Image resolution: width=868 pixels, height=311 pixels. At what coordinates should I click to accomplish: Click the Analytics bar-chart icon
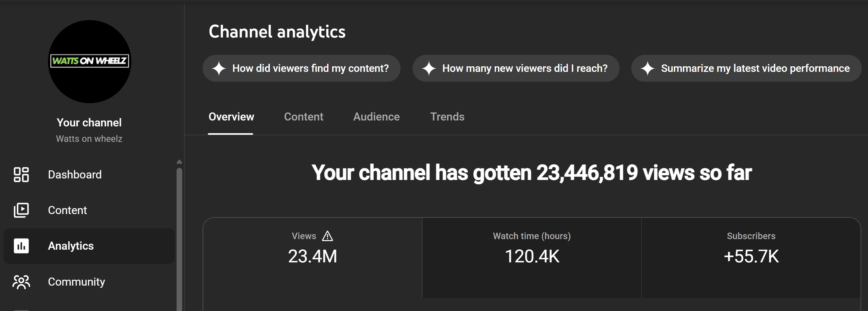point(22,246)
